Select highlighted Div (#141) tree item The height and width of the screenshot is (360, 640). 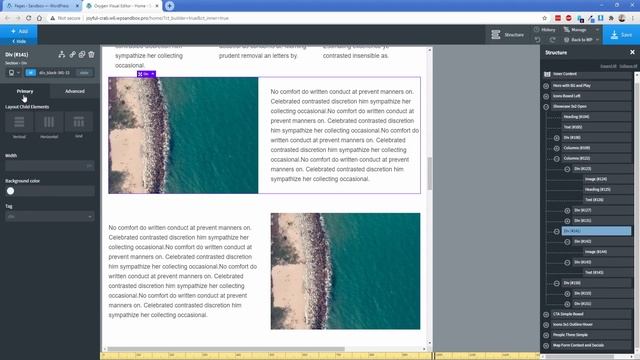pyautogui.click(x=596, y=231)
